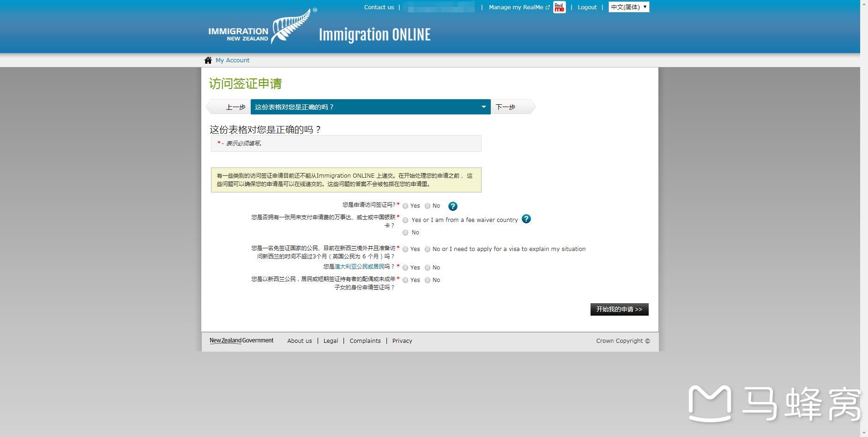
Task: Select Yes for partner or dependent child question
Action: 405,280
